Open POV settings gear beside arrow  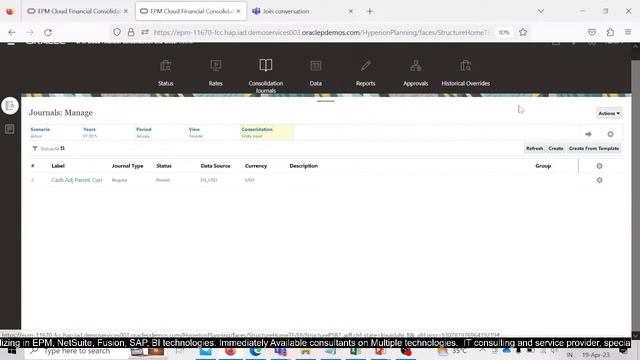pos(610,134)
